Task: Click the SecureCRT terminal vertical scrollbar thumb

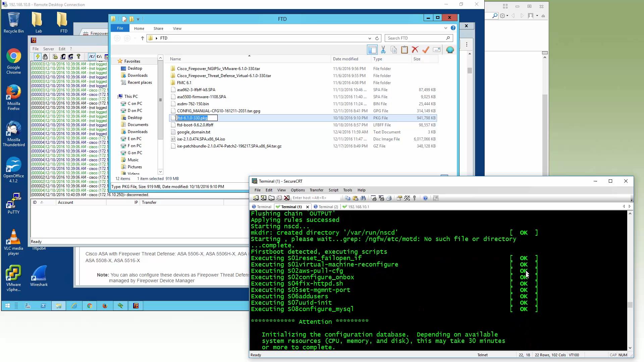Action: (630, 305)
